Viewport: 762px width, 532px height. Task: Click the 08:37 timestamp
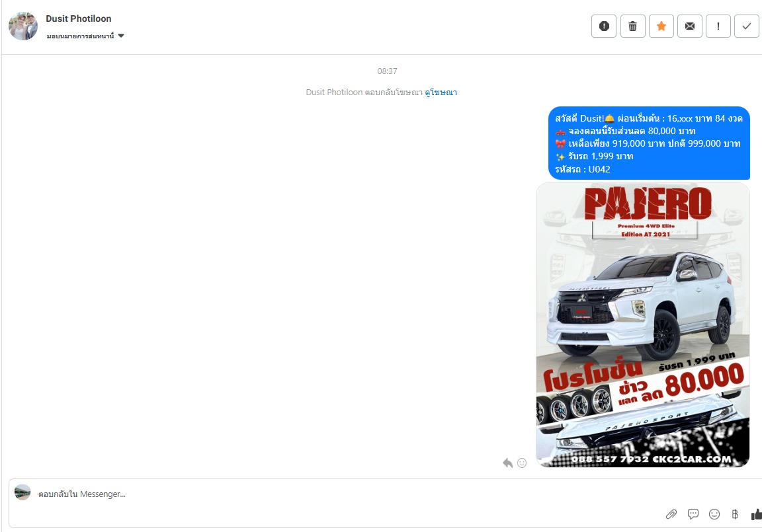pos(388,71)
